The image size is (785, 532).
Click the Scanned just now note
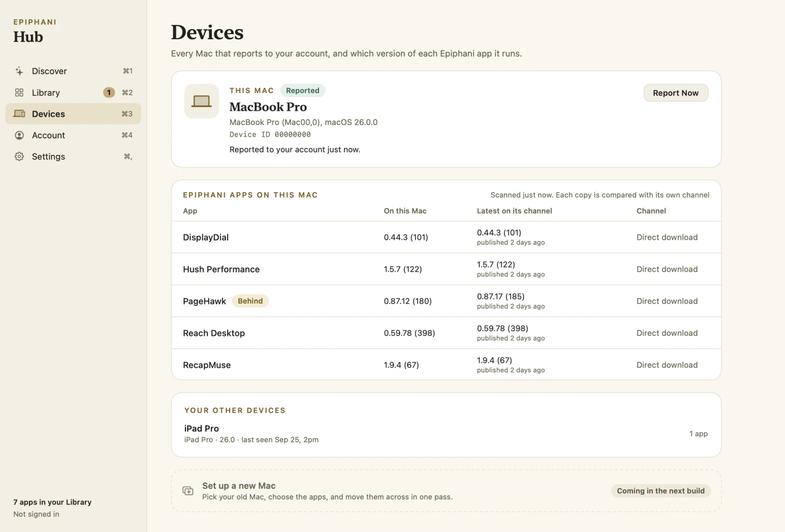[x=600, y=195]
